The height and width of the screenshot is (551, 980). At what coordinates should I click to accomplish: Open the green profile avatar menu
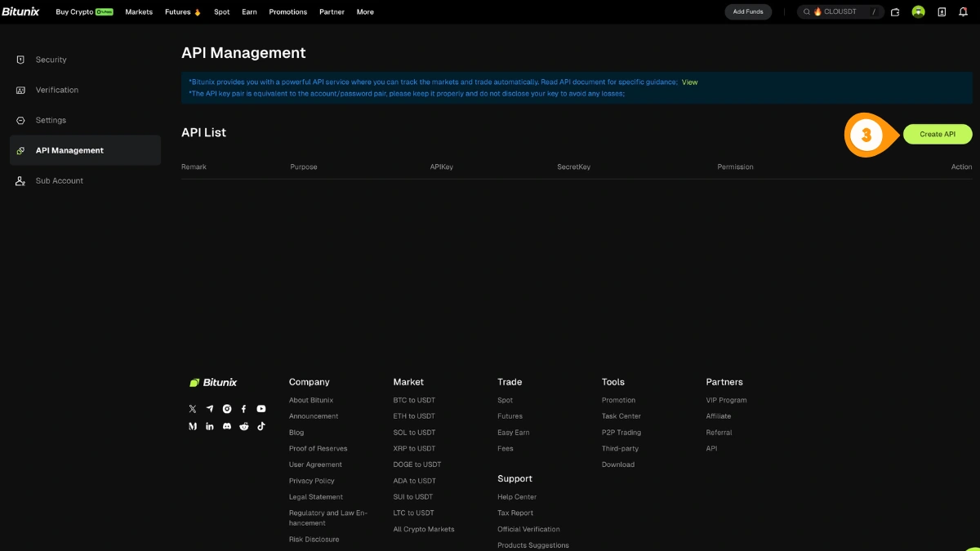point(918,12)
